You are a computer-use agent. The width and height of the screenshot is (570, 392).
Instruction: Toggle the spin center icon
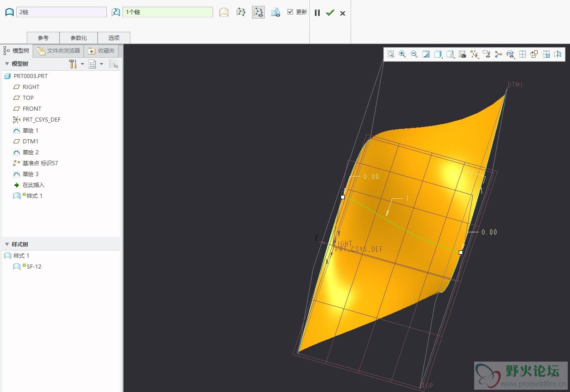tap(498, 54)
